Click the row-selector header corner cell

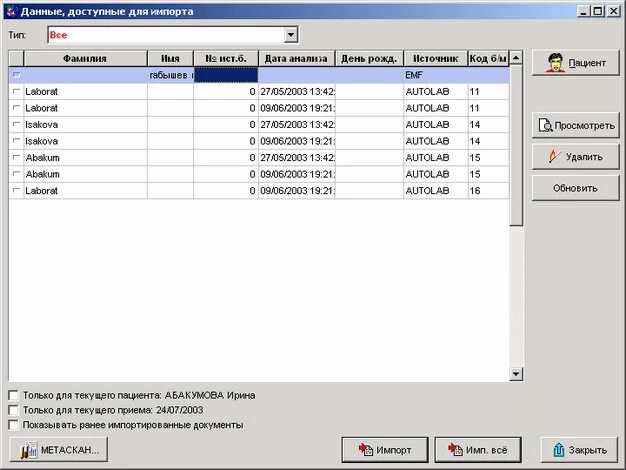click(16, 59)
